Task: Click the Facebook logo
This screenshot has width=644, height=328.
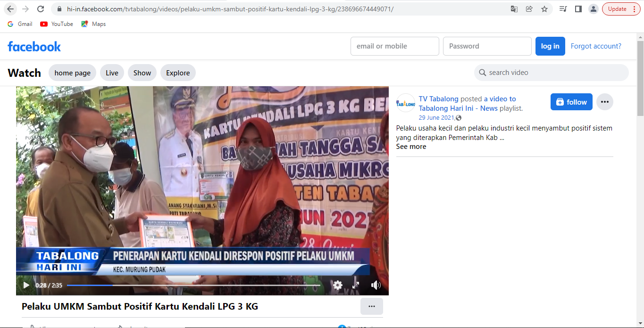Action: (x=34, y=46)
